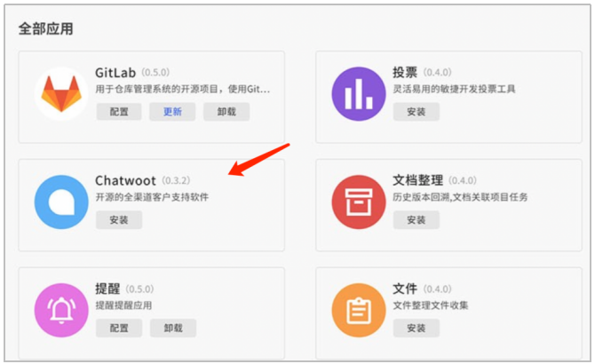Click the red 文档整理 archive box icon
This screenshot has height=364, width=595.
(x=359, y=202)
